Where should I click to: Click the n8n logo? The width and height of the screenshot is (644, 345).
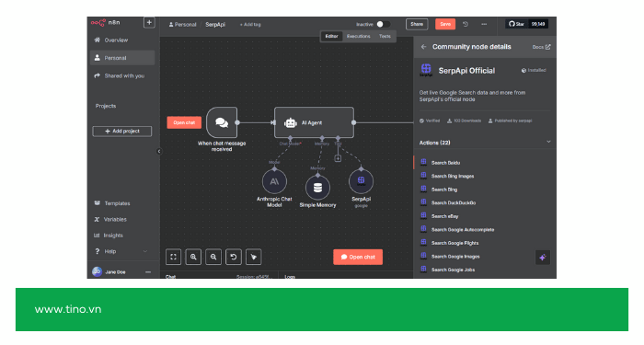105,23
